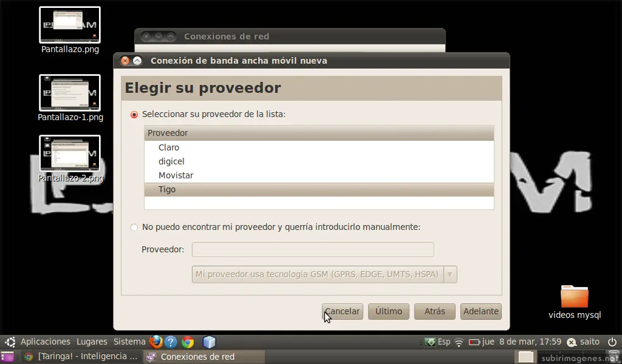
Task: Open the Sistema menu
Action: (129, 342)
